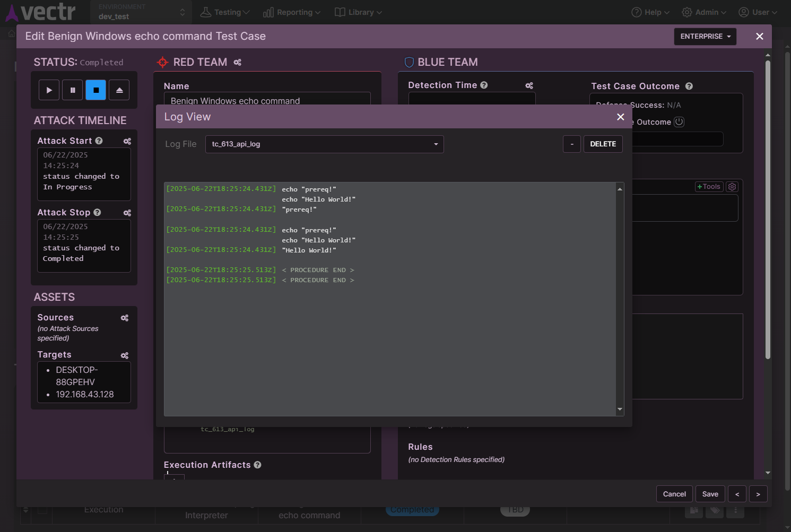Click the highlighted stop control

[95, 90]
